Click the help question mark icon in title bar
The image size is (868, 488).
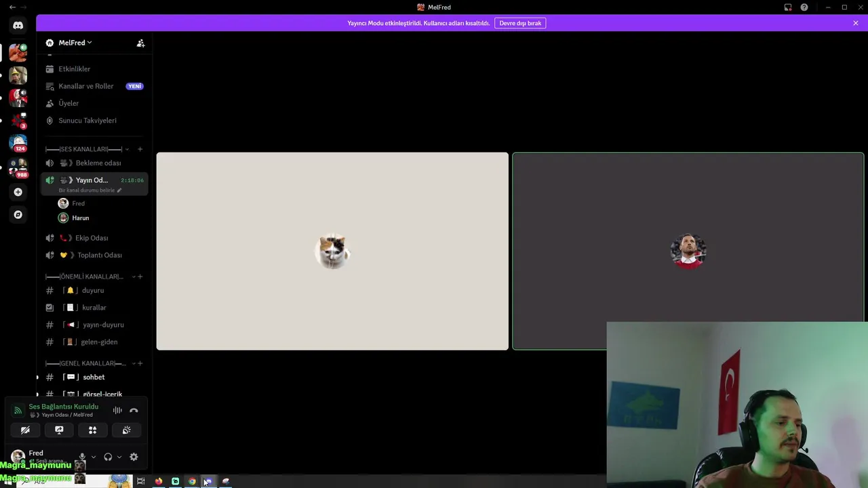[804, 7]
